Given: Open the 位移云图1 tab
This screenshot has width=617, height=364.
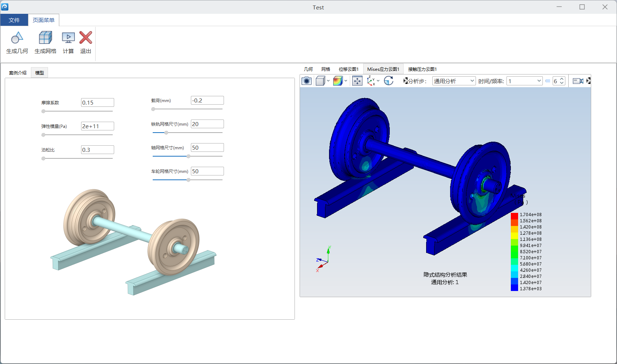Looking at the screenshot, I should click(349, 69).
